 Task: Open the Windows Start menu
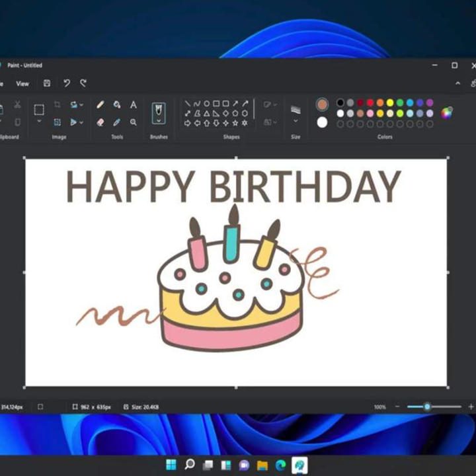(171, 465)
